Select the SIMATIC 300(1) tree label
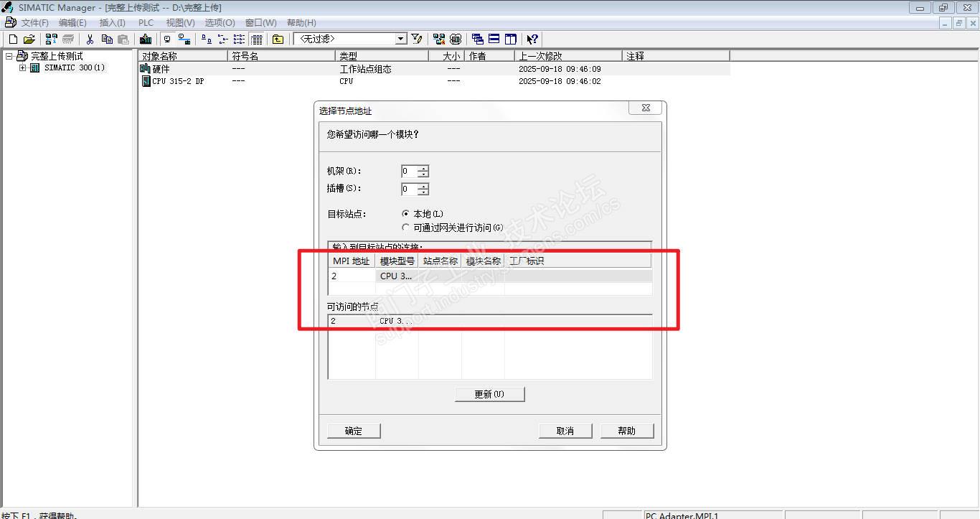 (x=75, y=68)
